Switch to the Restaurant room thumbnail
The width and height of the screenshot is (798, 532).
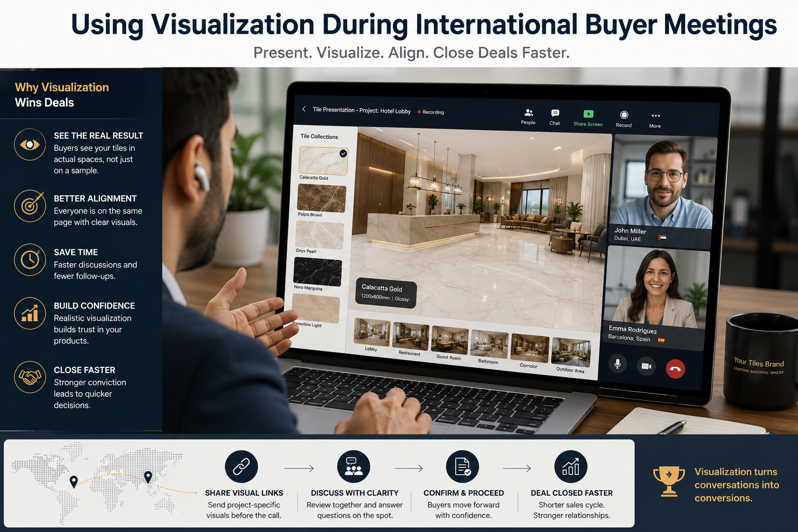click(411, 336)
